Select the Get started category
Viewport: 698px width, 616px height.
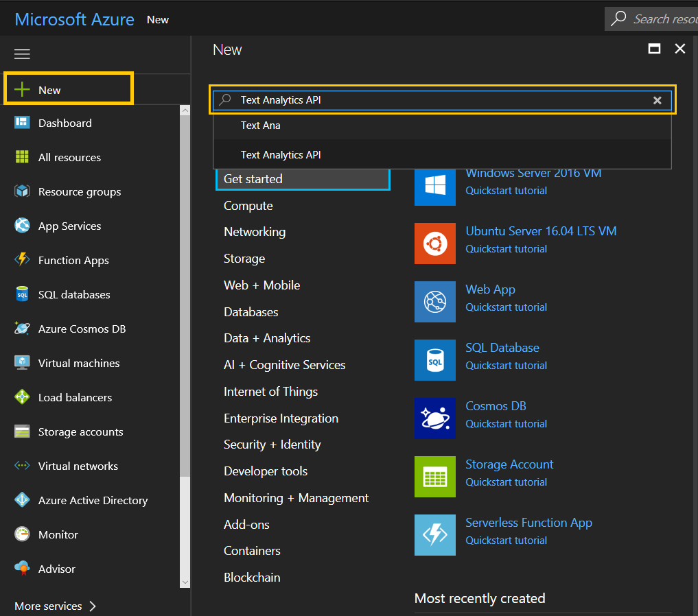303,179
